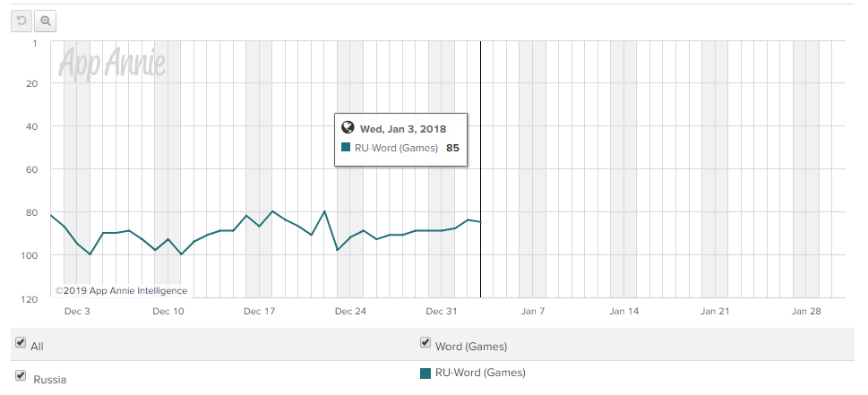
Task: Click the RU-Word (Games) legend label
Action: (x=480, y=373)
